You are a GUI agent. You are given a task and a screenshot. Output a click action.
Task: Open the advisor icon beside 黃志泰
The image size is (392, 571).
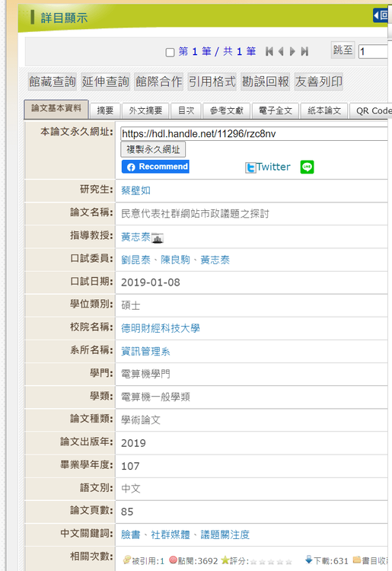point(158,238)
